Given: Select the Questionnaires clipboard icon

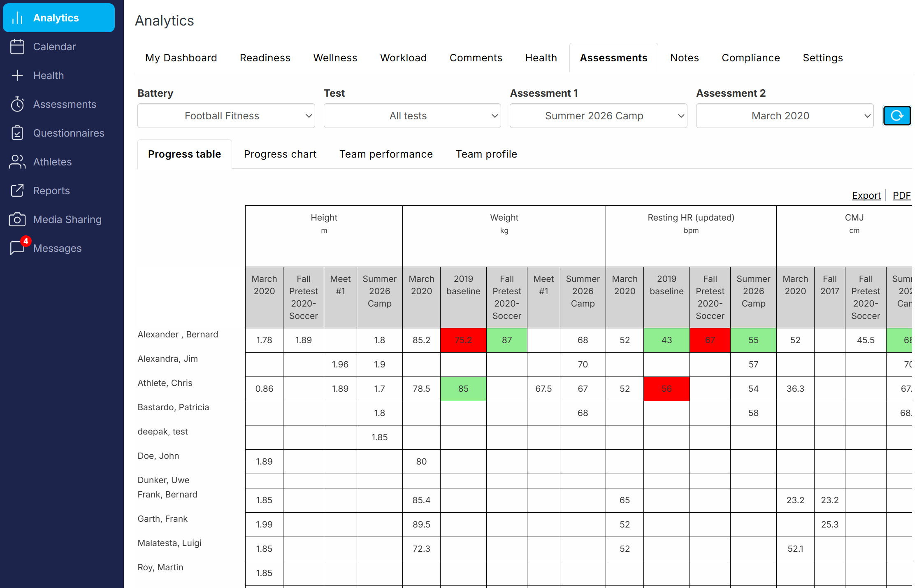Looking at the screenshot, I should [17, 133].
